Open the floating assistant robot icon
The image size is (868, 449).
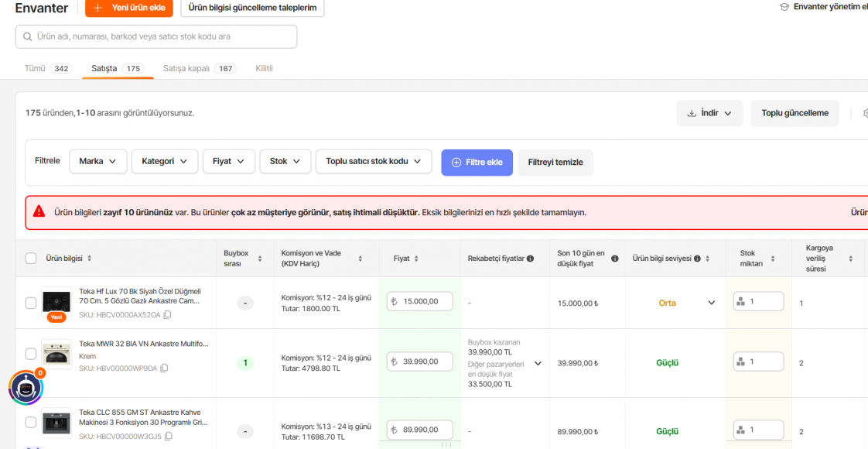(x=26, y=388)
